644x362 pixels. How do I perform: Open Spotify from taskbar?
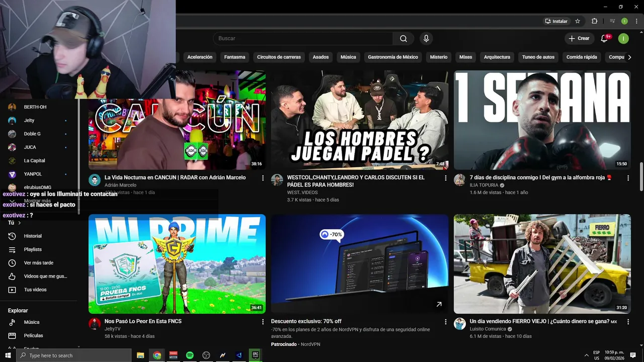(190, 355)
